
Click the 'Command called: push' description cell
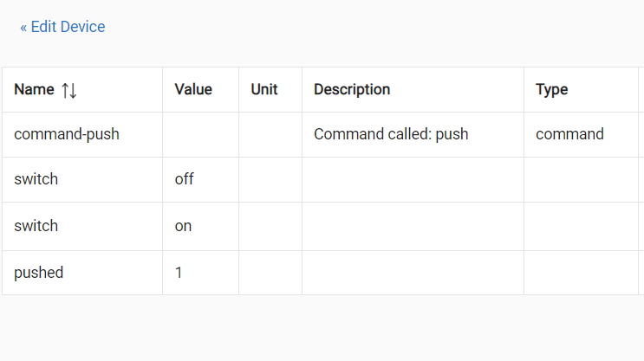(391, 134)
